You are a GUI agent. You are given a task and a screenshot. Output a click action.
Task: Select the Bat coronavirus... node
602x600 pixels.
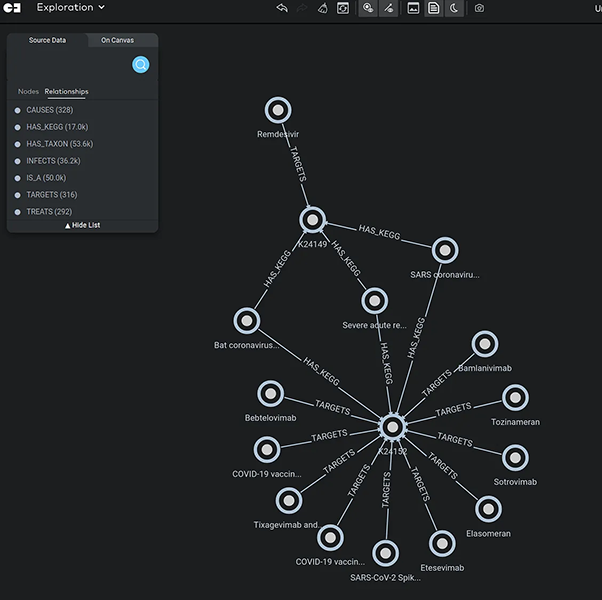tap(247, 321)
